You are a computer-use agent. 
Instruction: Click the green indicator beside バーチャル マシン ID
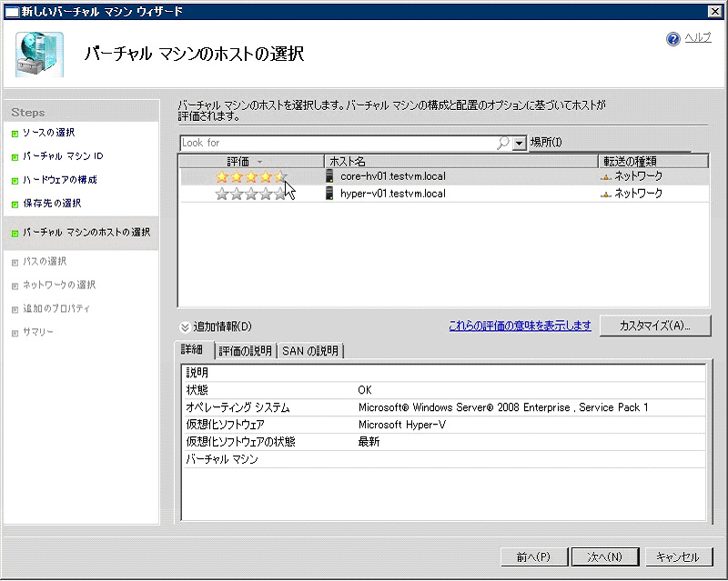14,156
